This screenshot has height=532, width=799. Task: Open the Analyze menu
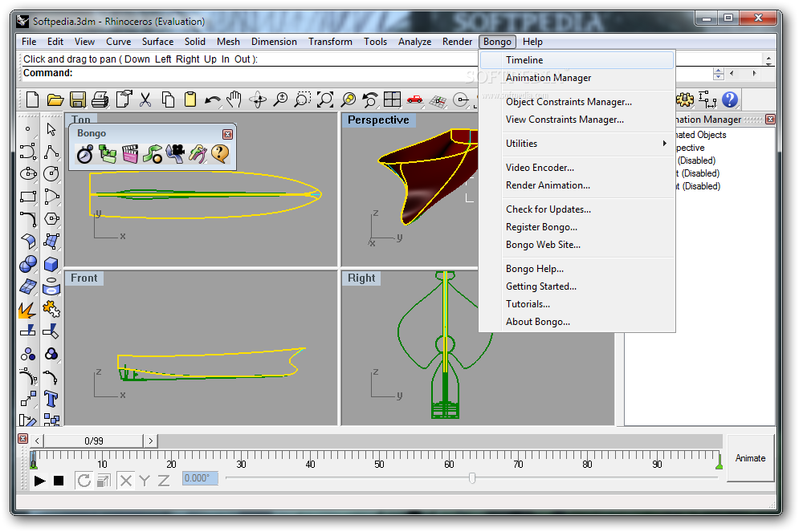[414, 42]
